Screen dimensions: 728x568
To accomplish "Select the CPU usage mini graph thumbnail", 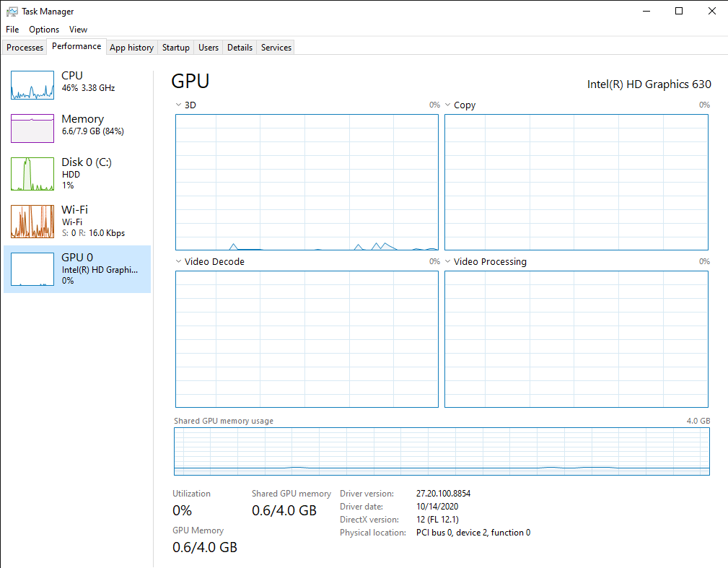I will click(x=32, y=85).
